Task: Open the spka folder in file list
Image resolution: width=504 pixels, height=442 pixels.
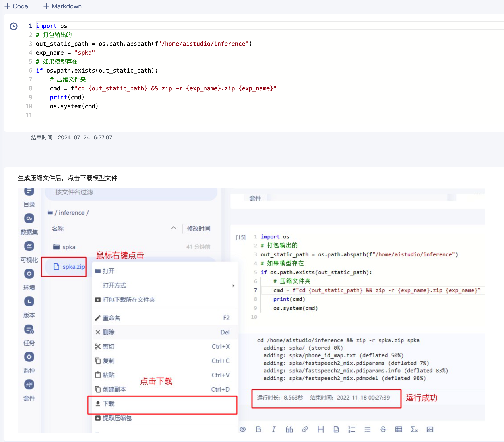Action: [x=69, y=247]
